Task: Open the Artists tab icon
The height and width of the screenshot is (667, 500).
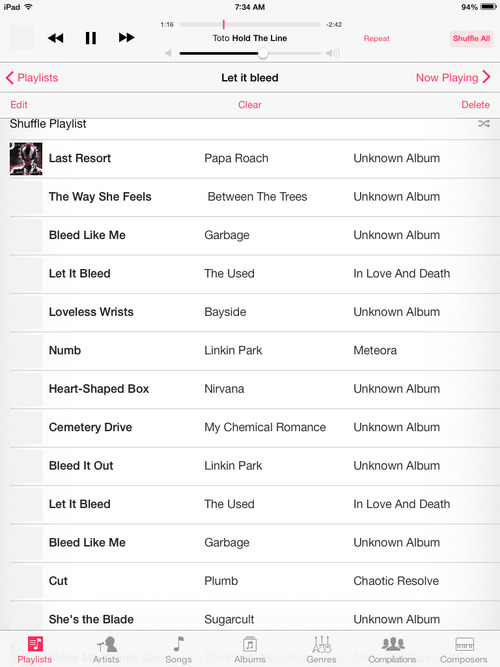Action: pos(106,650)
